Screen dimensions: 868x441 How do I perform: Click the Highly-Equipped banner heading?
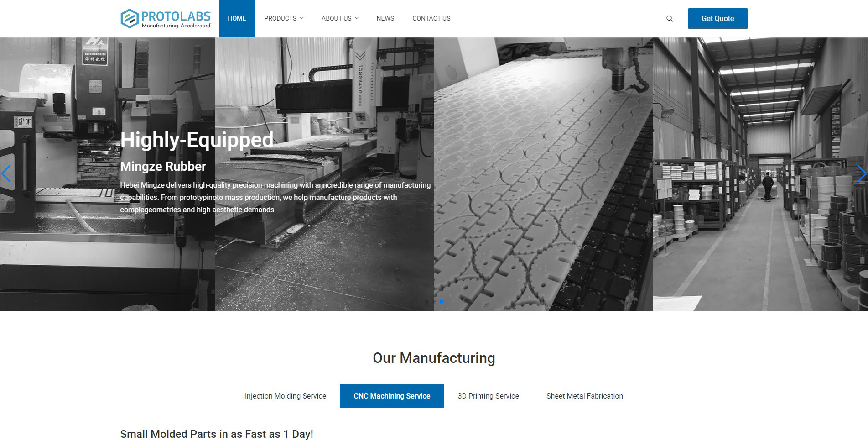197,140
